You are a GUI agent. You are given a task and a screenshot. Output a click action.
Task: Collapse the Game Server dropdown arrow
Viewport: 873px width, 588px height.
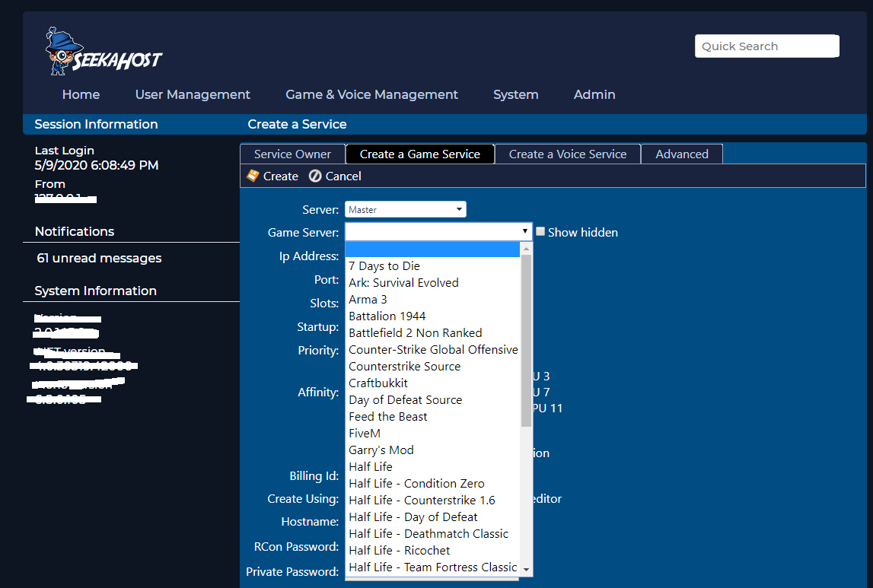coord(524,230)
